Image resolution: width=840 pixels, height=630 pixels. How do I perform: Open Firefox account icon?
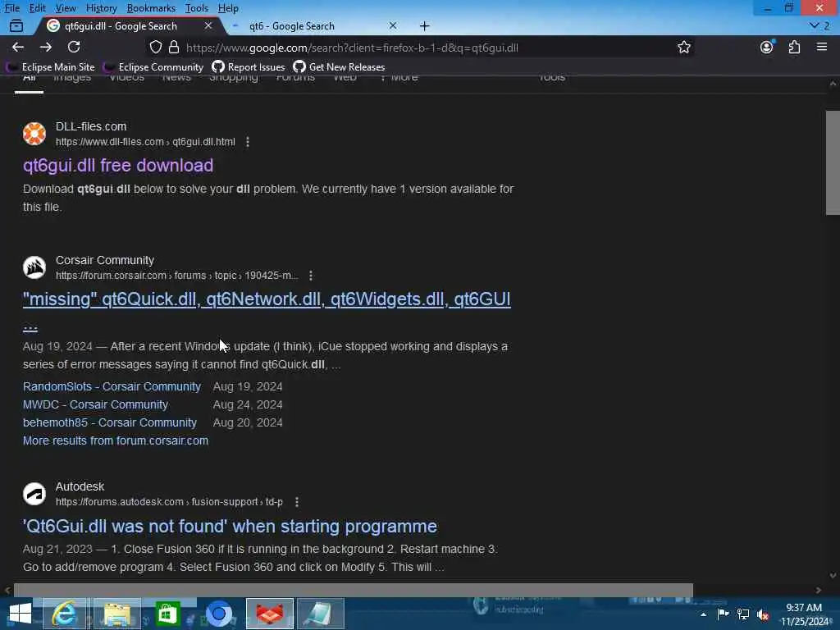tap(767, 47)
